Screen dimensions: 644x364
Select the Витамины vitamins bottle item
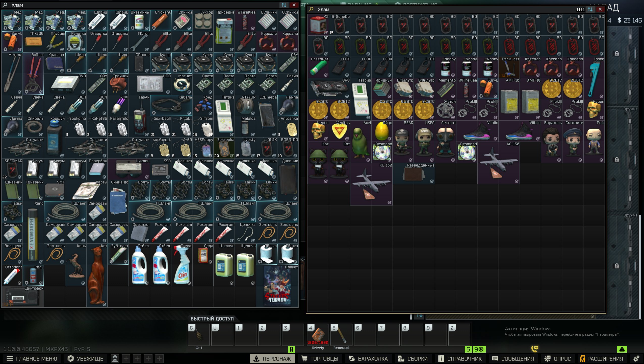(x=140, y=20)
